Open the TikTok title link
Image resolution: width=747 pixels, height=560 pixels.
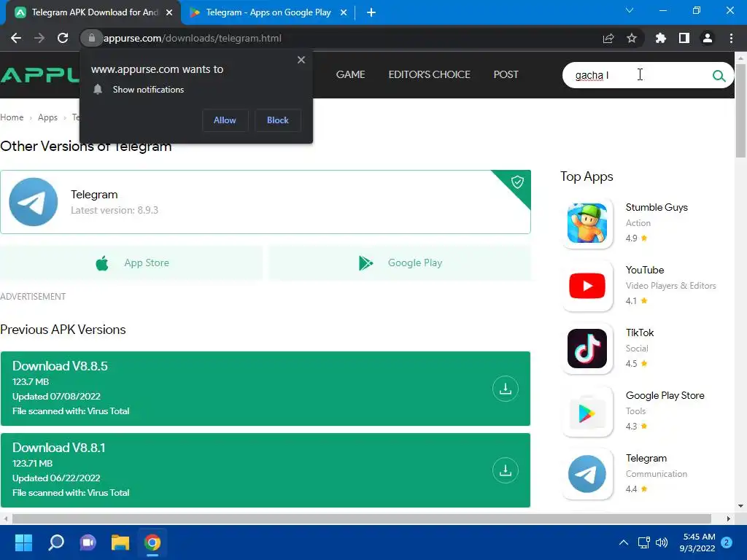coord(640,332)
